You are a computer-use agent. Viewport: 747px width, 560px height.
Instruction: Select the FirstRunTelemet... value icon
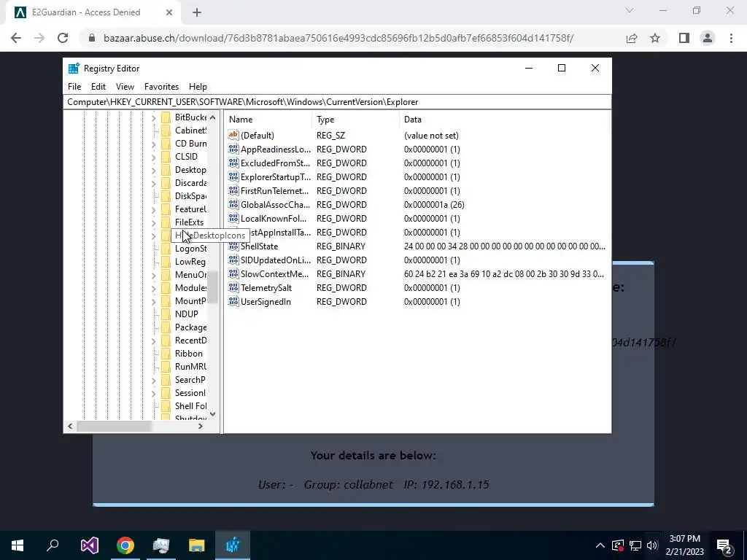[x=233, y=190]
